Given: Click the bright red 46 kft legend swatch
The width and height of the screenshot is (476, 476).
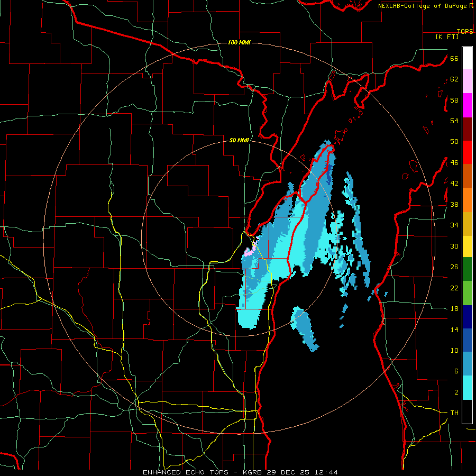Looking at the screenshot, I should pyautogui.click(x=467, y=152).
